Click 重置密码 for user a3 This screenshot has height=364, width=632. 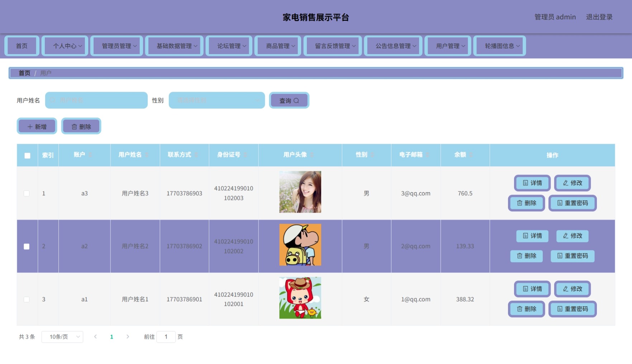click(x=572, y=203)
